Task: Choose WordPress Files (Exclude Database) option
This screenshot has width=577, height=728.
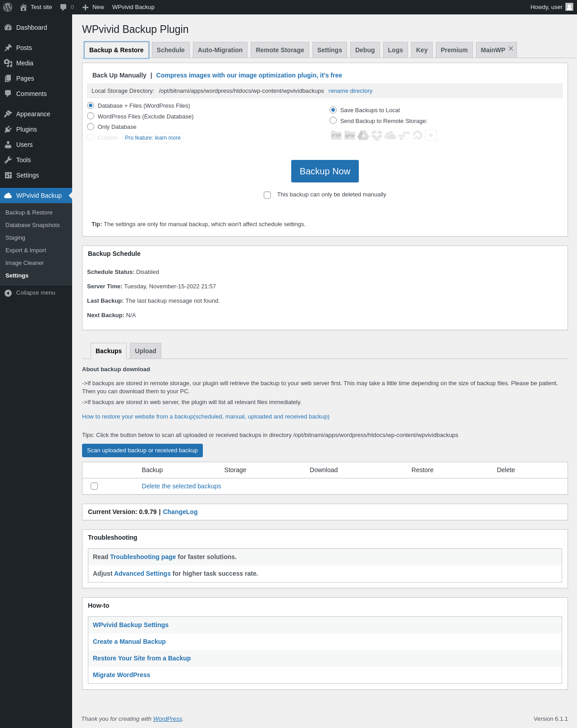Action: (91, 116)
